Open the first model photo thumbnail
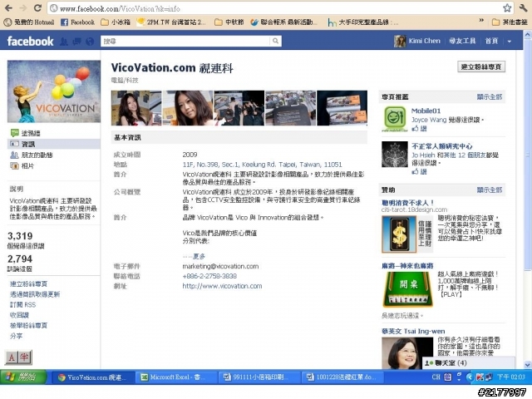The image size is (532, 399). 136,108
